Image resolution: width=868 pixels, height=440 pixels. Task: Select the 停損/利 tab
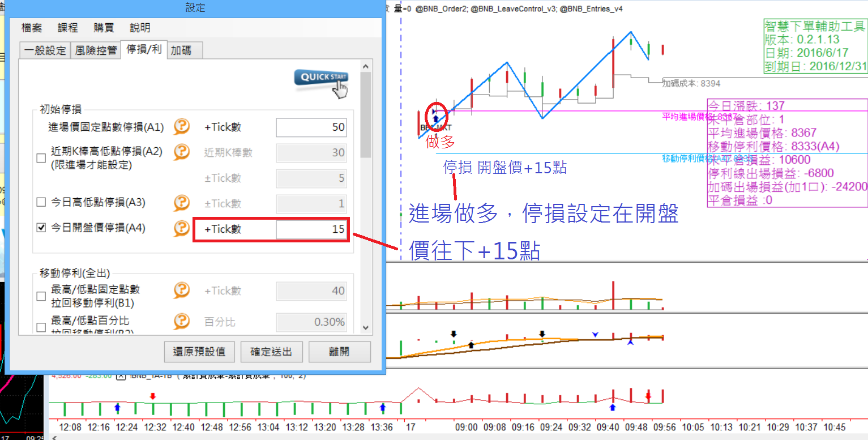point(144,49)
